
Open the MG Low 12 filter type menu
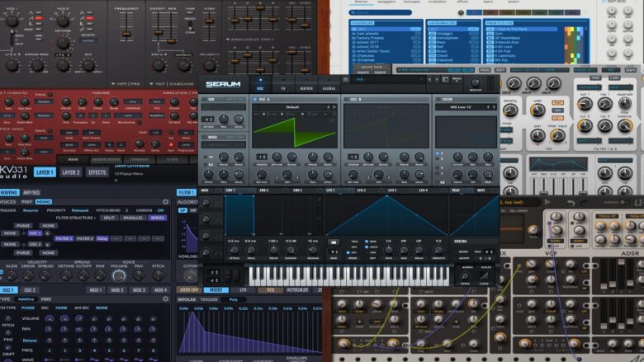pyautogui.click(x=462, y=107)
